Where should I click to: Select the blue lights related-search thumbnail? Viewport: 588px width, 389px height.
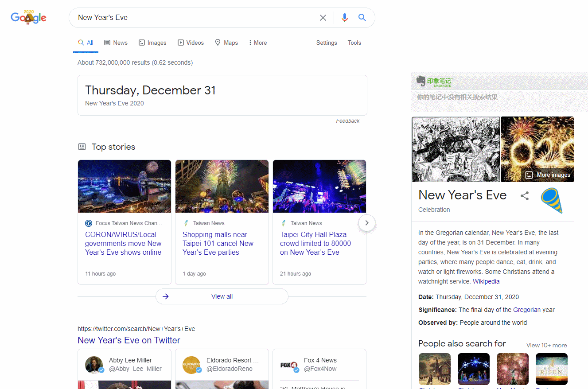474,369
